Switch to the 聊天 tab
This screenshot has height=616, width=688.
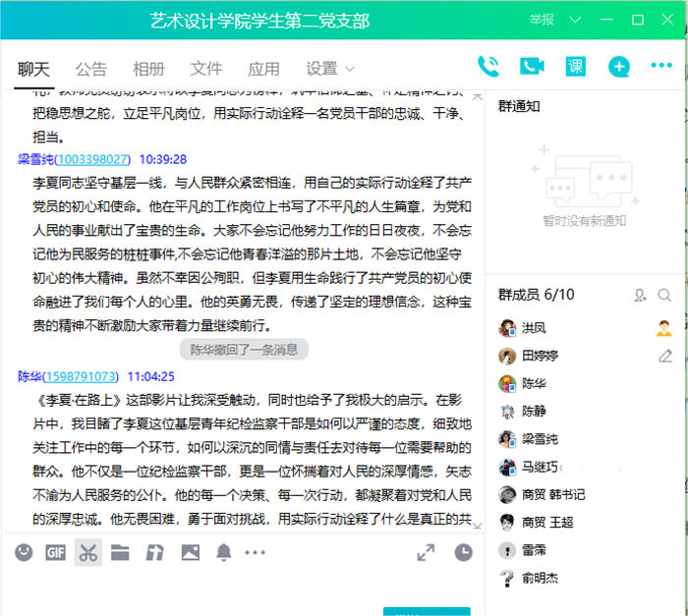(x=33, y=69)
